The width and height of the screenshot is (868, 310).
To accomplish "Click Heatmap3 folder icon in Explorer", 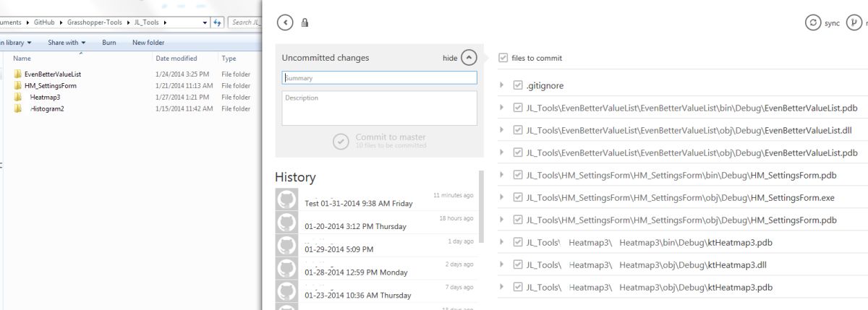I will pos(18,97).
